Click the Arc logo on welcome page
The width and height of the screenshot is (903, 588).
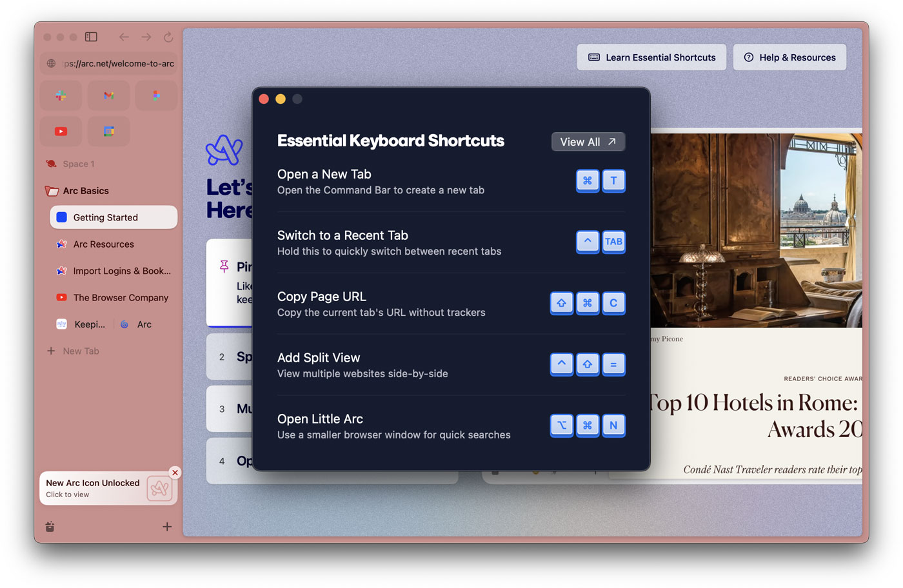pyautogui.click(x=224, y=150)
